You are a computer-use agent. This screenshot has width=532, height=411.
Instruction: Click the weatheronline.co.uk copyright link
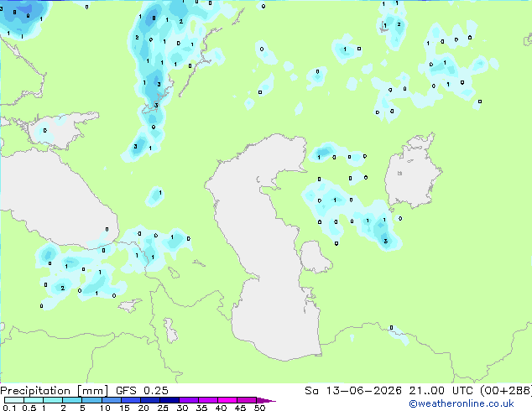coord(461,403)
